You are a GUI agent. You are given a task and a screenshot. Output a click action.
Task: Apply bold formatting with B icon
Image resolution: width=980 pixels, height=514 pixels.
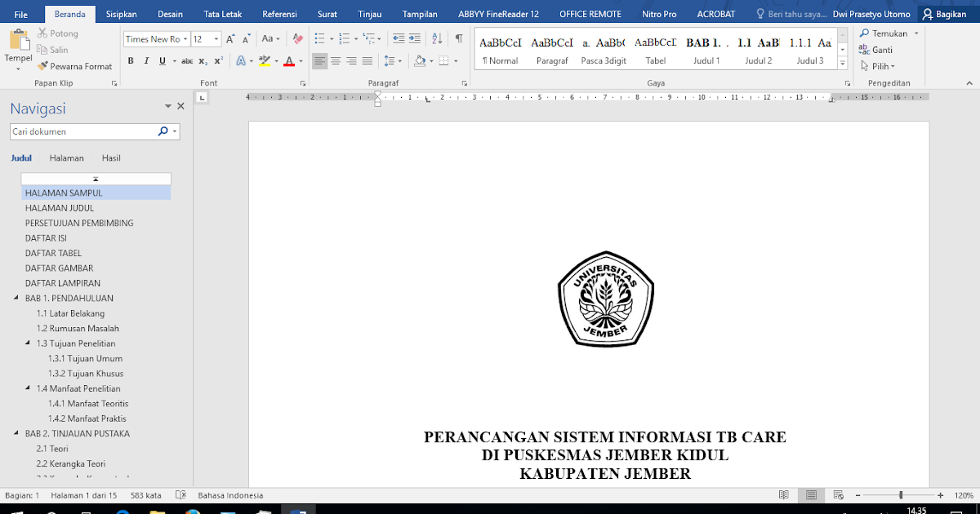coord(131,61)
